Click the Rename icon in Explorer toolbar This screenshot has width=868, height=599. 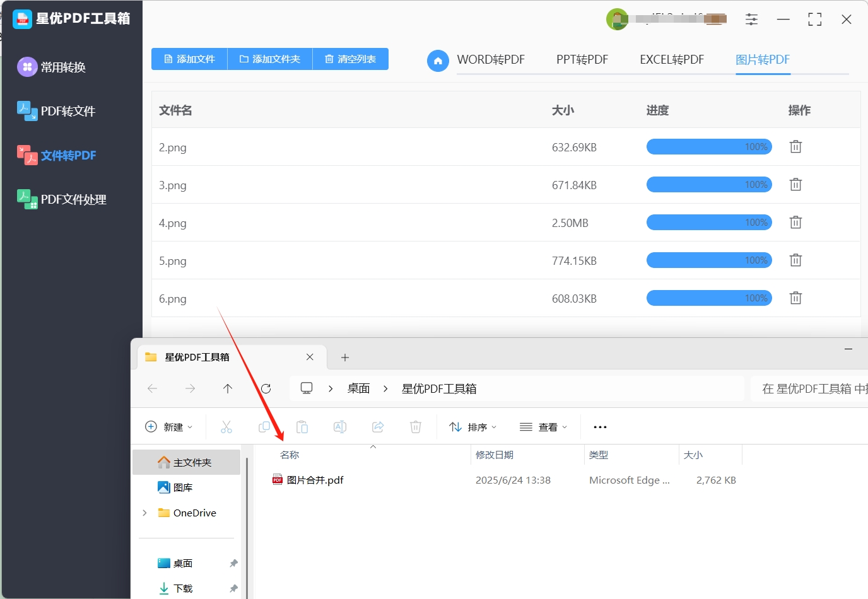coord(340,427)
